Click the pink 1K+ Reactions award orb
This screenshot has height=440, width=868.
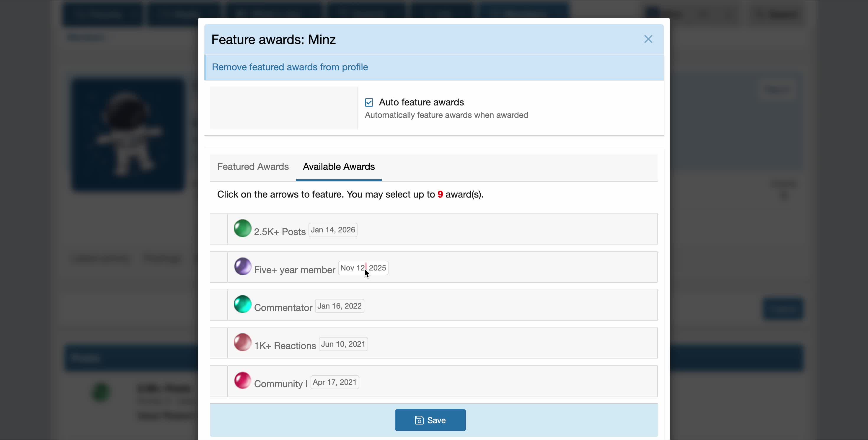[x=242, y=342]
